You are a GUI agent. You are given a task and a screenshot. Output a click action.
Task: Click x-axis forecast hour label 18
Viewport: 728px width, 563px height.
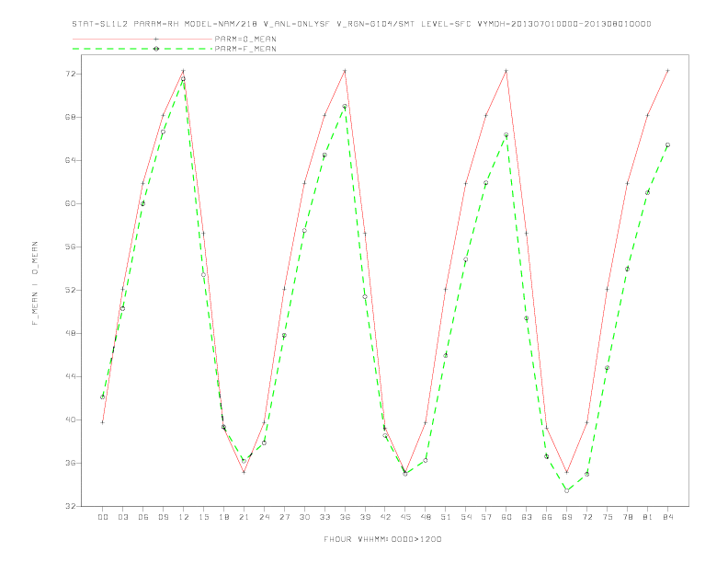coord(223,517)
